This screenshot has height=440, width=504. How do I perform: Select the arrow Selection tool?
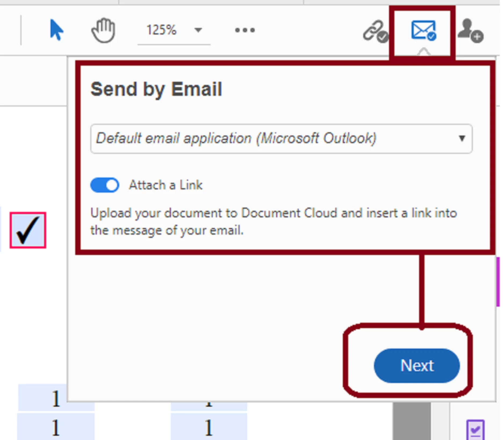pos(56,30)
